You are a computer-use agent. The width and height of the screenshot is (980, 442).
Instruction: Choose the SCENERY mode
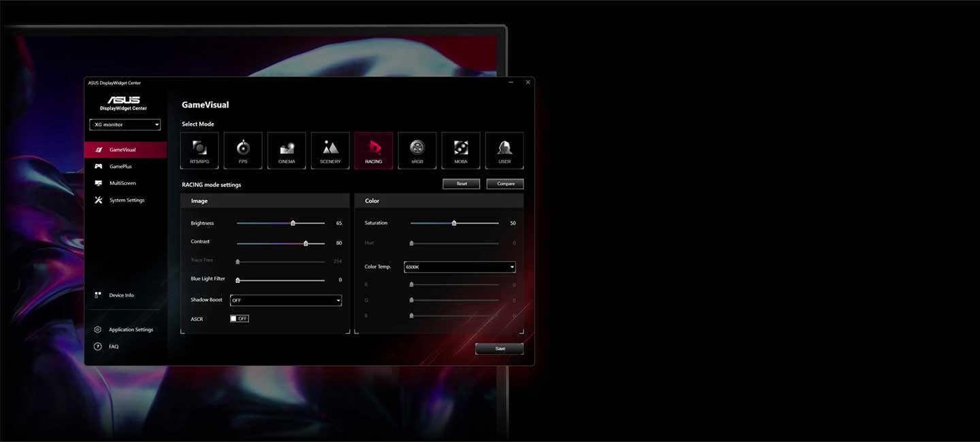329,150
